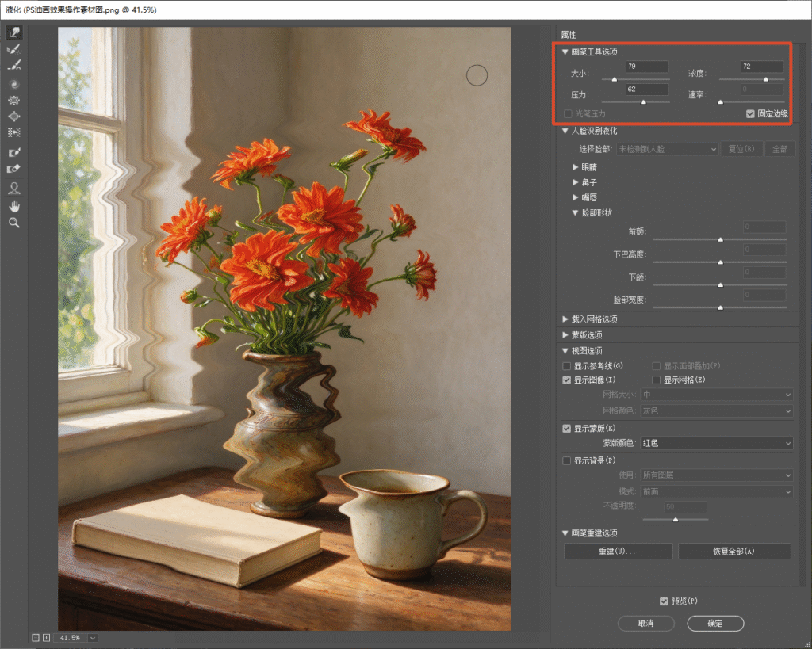Select the Bloat tool

[14, 116]
